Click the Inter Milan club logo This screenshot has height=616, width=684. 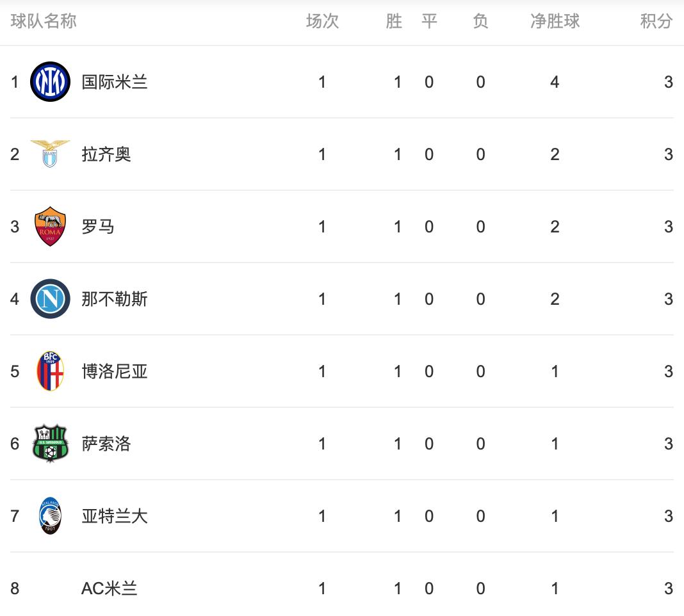50,82
